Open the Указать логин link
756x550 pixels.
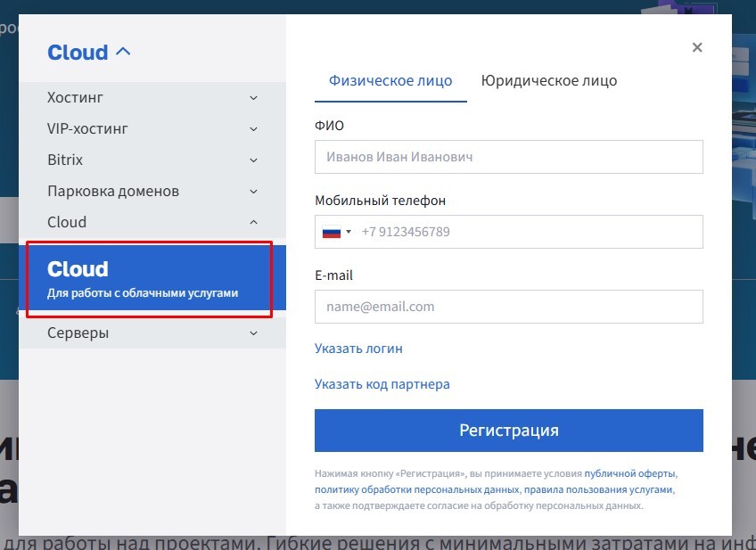[358, 349]
